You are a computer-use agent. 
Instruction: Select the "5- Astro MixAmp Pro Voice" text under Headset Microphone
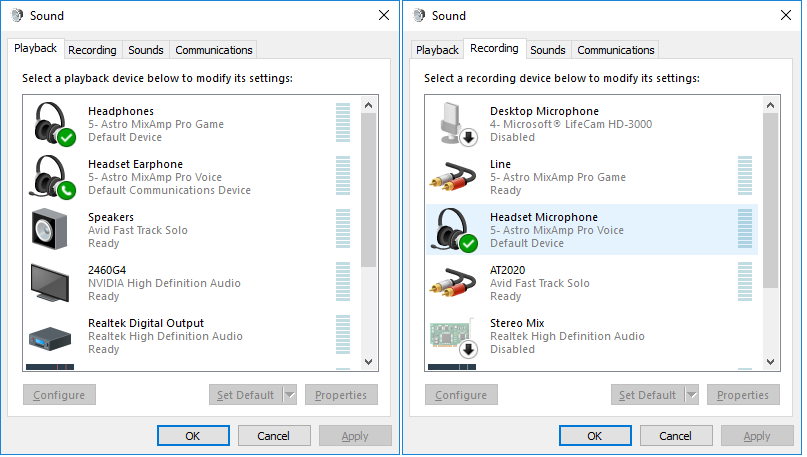click(x=557, y=230)
